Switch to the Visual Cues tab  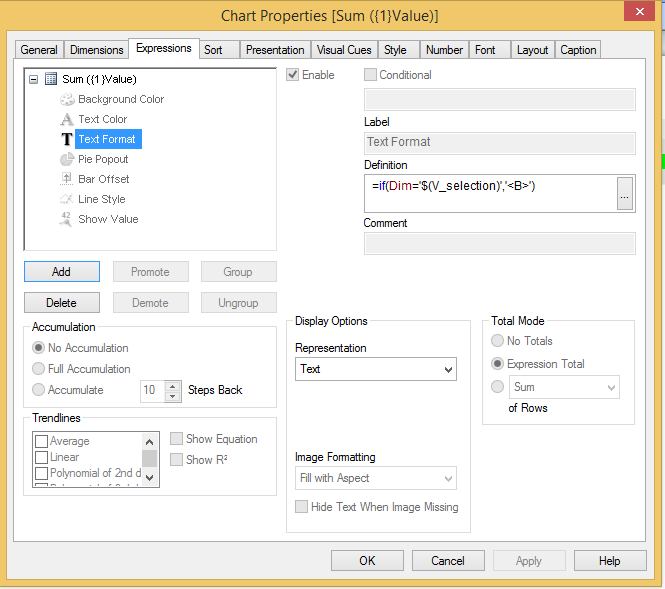click(344, 50)
